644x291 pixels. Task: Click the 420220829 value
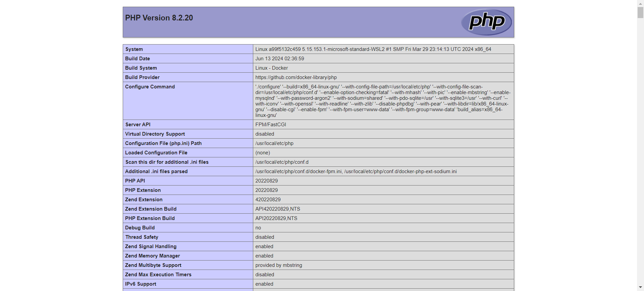pos(268,200)
